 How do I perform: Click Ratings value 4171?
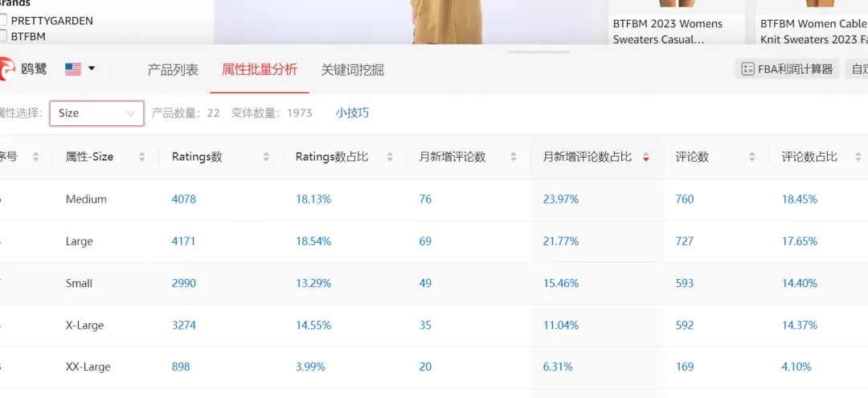click(184, 241)
